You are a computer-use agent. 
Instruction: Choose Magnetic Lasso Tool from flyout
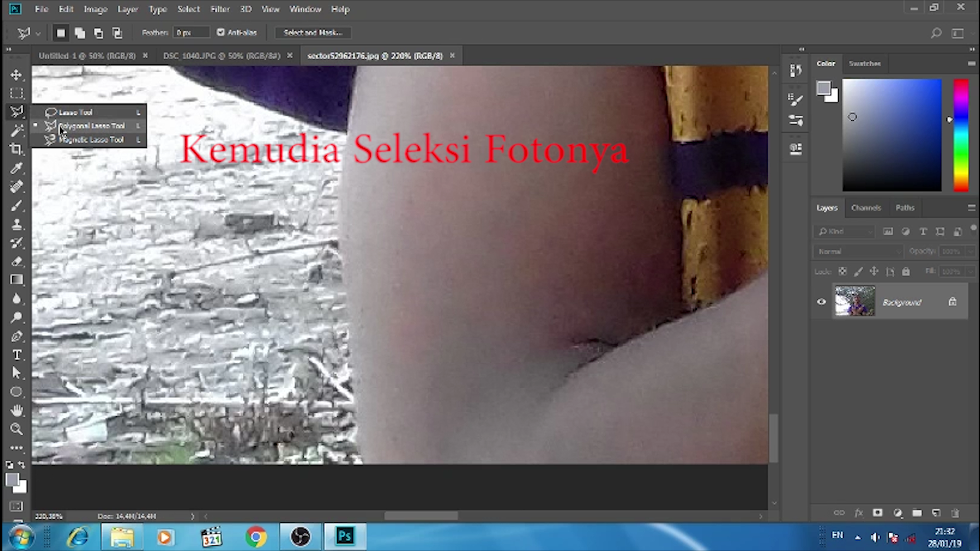pos(91,139)
